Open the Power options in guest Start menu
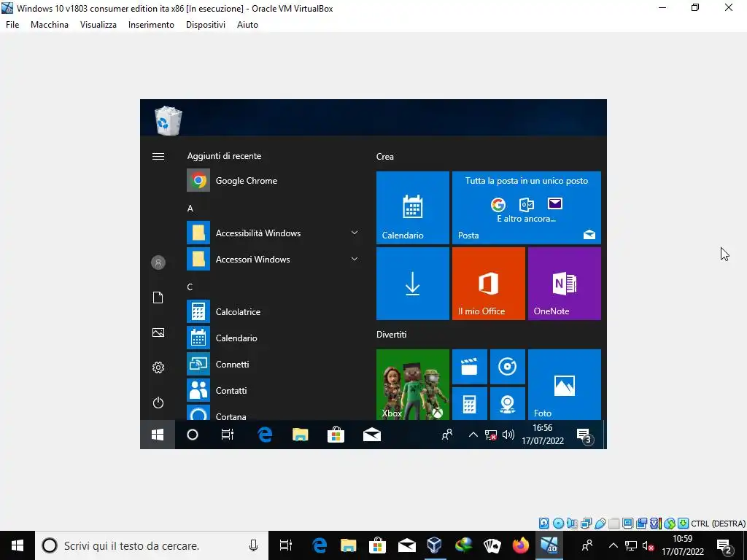Screen dimensions: 747x560 click(158, 402)
